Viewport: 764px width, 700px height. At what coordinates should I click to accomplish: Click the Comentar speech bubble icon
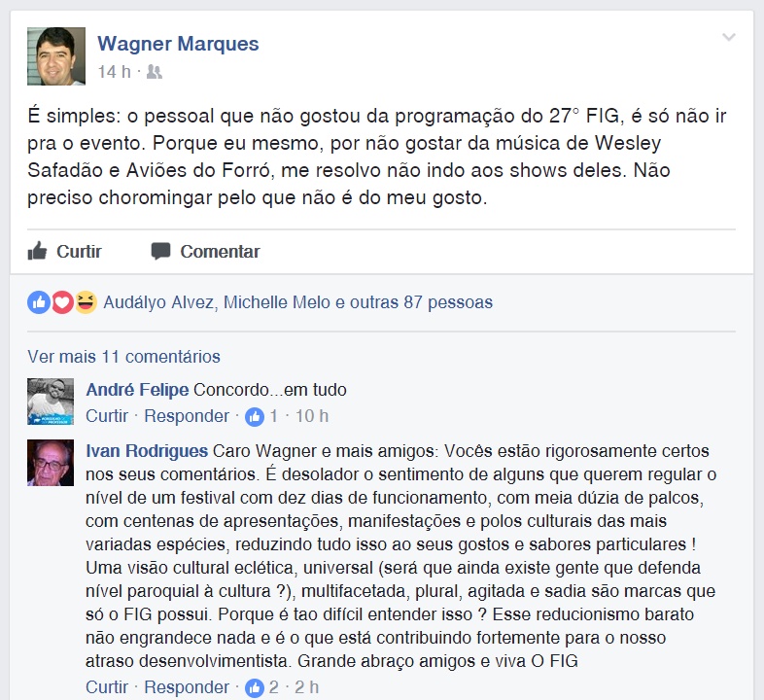click(x=160, y=251)
